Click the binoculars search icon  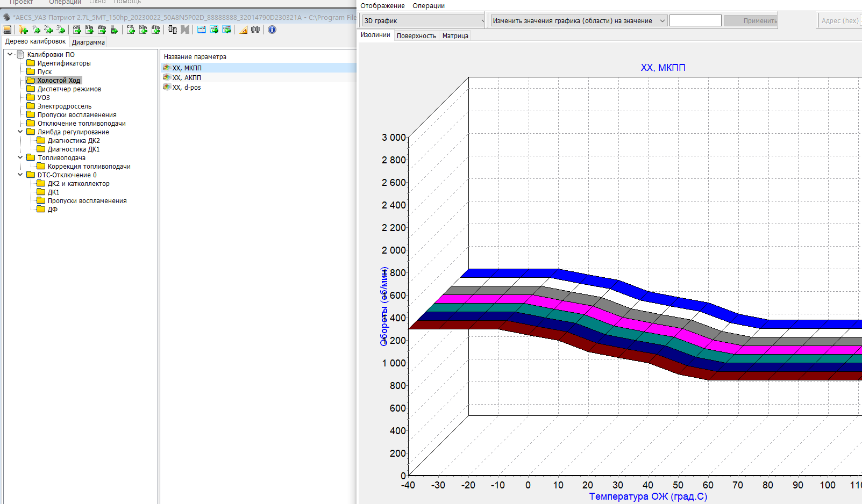(255, 30)
